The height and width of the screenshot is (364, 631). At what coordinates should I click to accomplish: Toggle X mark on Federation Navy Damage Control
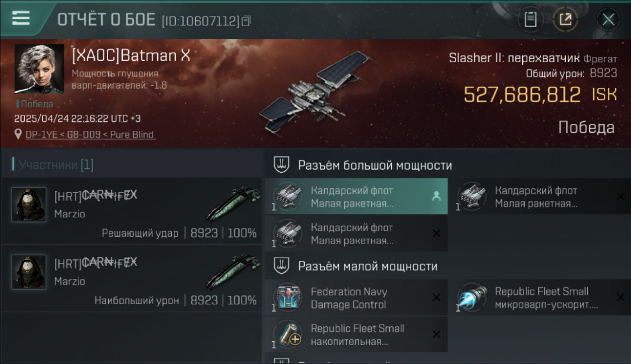(436, 298)
